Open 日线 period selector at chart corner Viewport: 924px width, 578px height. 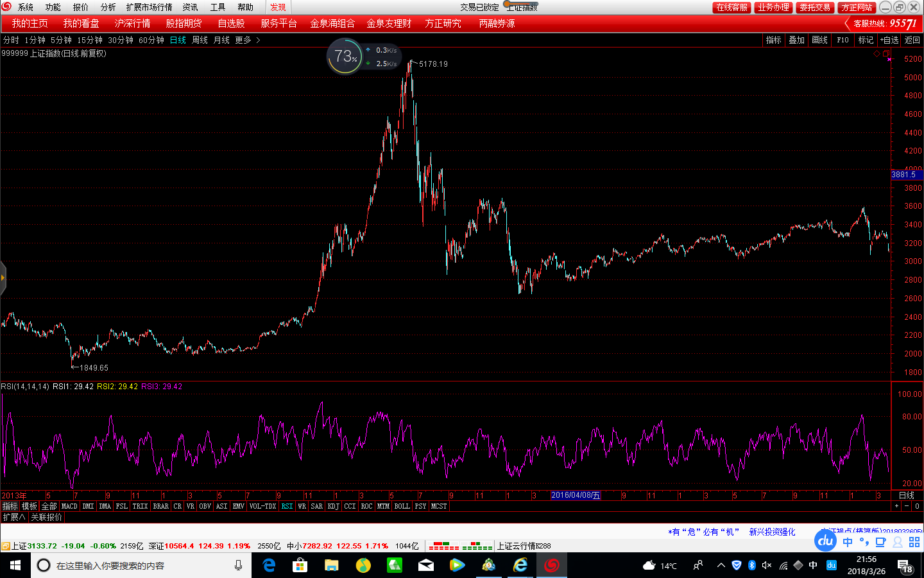(906, 495)
